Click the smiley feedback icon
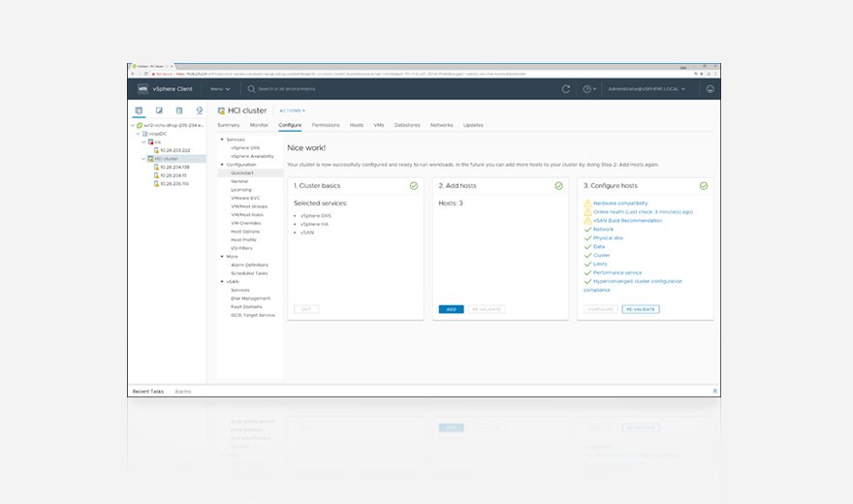Screen dimensions: 853x504 click(x=711, y=89)
